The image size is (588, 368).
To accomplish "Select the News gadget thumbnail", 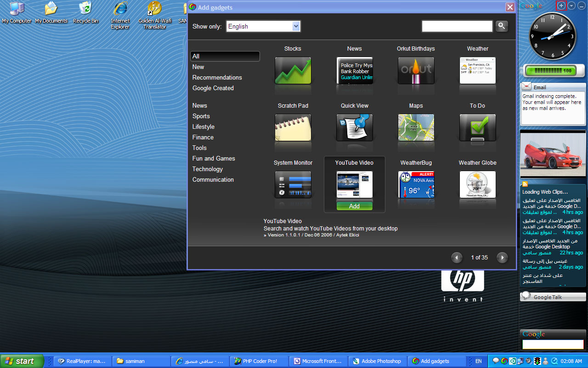I will 355,70.
